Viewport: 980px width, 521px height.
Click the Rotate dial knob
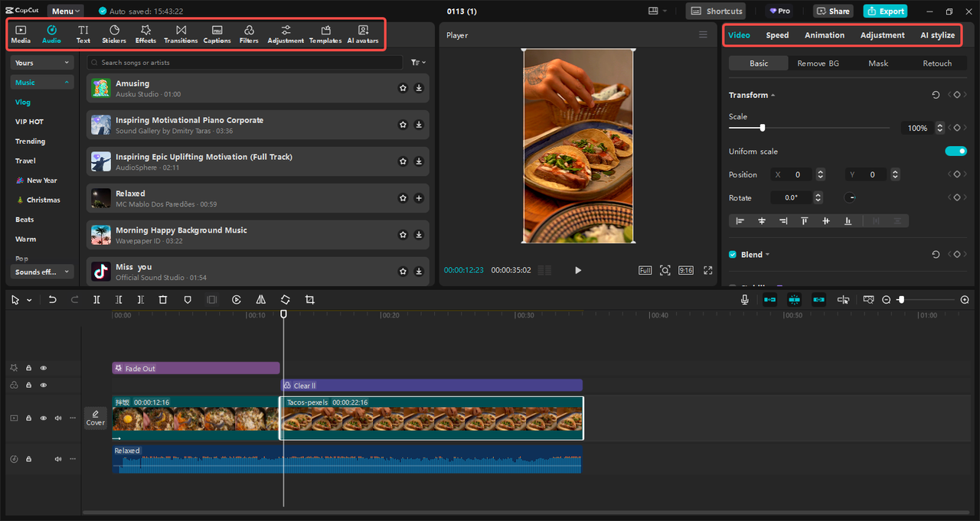click(850, 197)
